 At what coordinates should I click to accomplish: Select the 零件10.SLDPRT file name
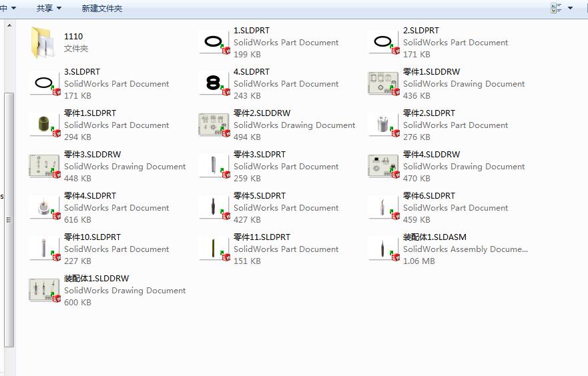coord(92,237)
